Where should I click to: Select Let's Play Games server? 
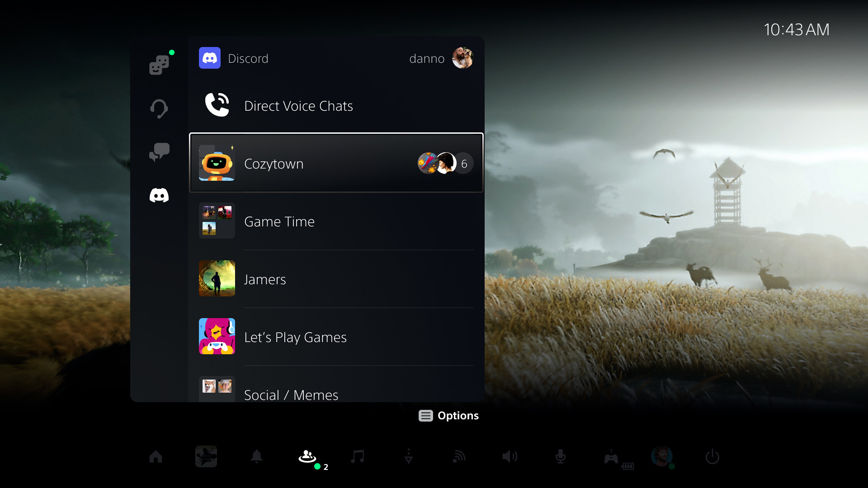pos(337,337)
